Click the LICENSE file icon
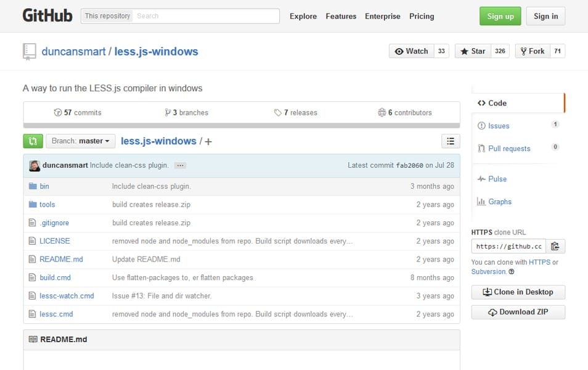Screen dimensions: 588x370 (x=33, y=241)
